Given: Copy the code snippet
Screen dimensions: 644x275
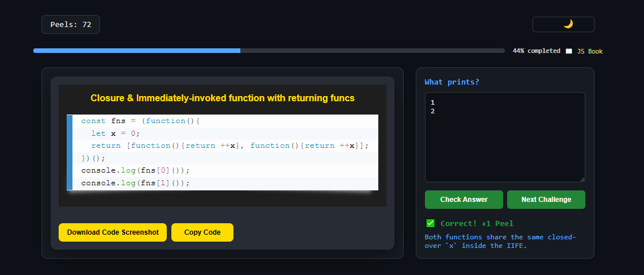Looking at the screenshot, I should (202, 232).
